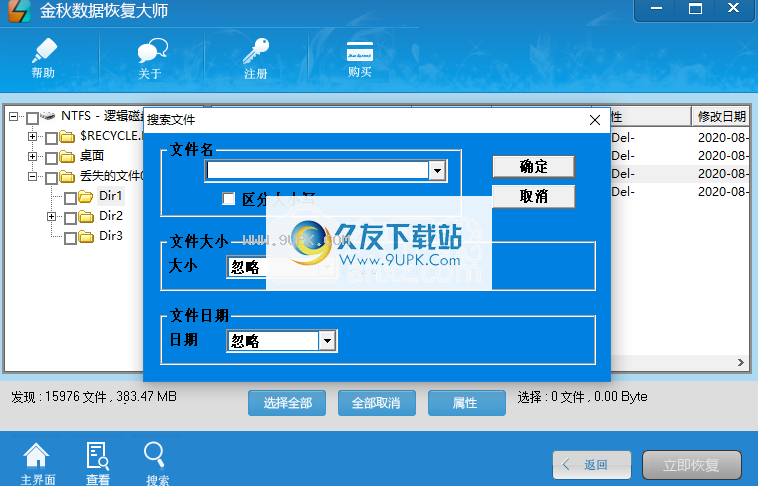758x486 pixels.
Task: Click the horizontal scrollbar right arrow
Action: (741, 362)
